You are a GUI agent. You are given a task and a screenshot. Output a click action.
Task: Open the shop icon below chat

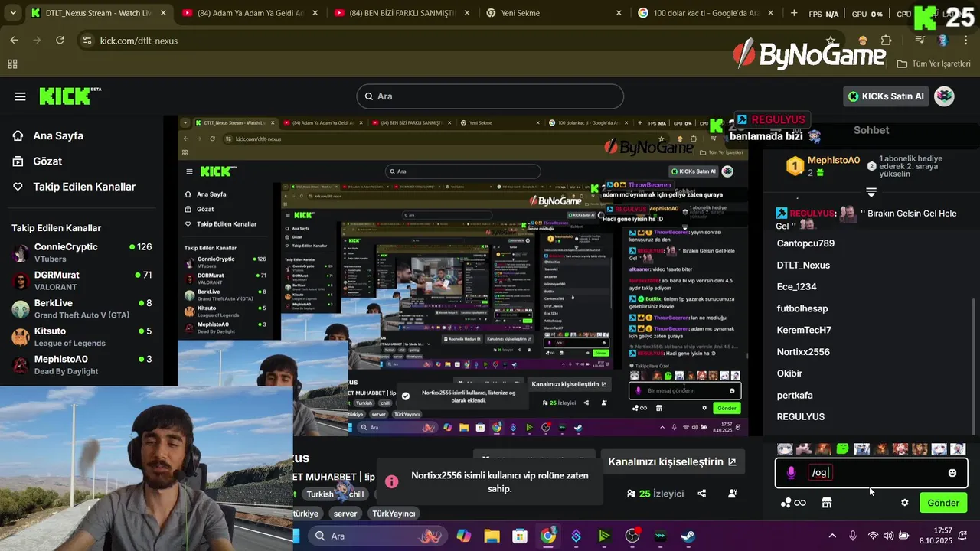click(x=826, y=503)
